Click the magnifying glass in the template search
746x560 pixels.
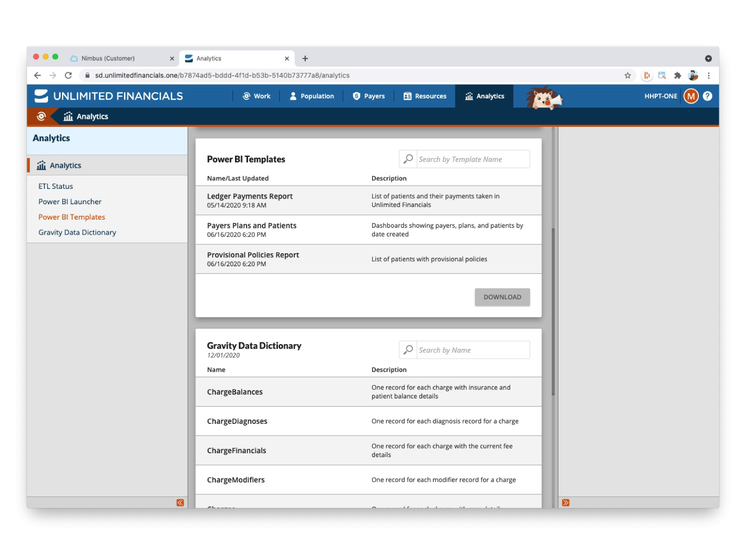pyautogui.click(x=408, y=159)
